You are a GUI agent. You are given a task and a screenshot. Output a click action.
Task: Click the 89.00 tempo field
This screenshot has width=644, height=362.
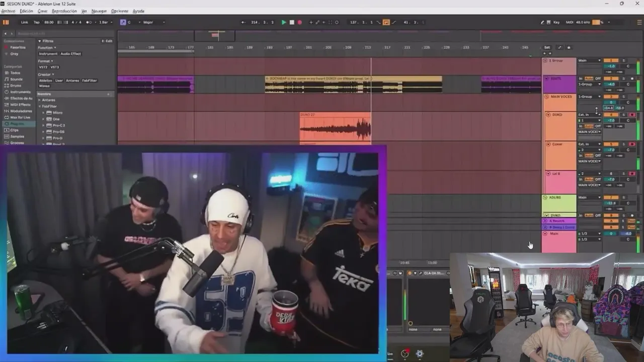[x=49, y=22]
